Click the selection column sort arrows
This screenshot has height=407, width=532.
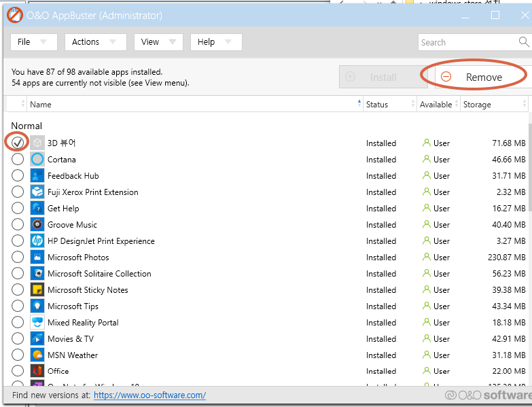[23, 104]
